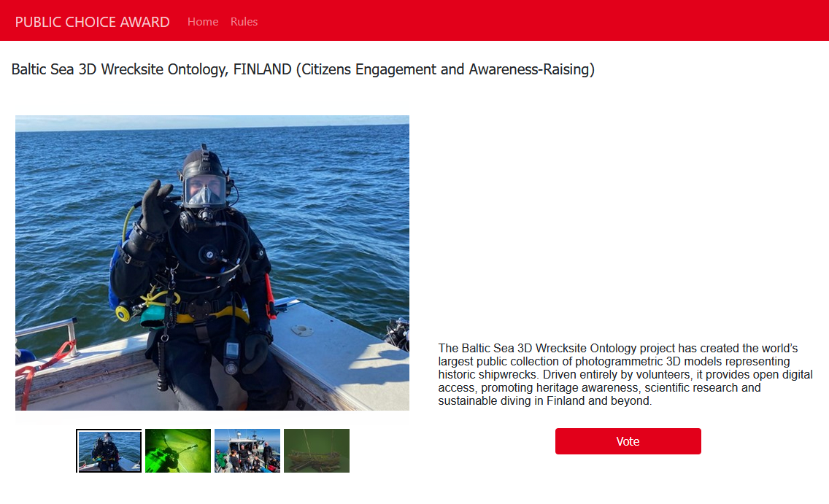Open the Home page link
The width and height of the screenshot is (829, 504).
(203, 22)
